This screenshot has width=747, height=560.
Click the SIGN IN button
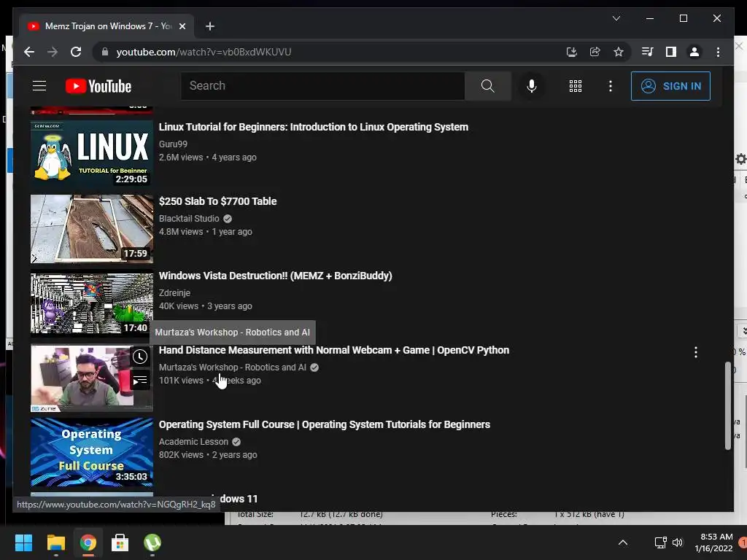coord(670,86)
